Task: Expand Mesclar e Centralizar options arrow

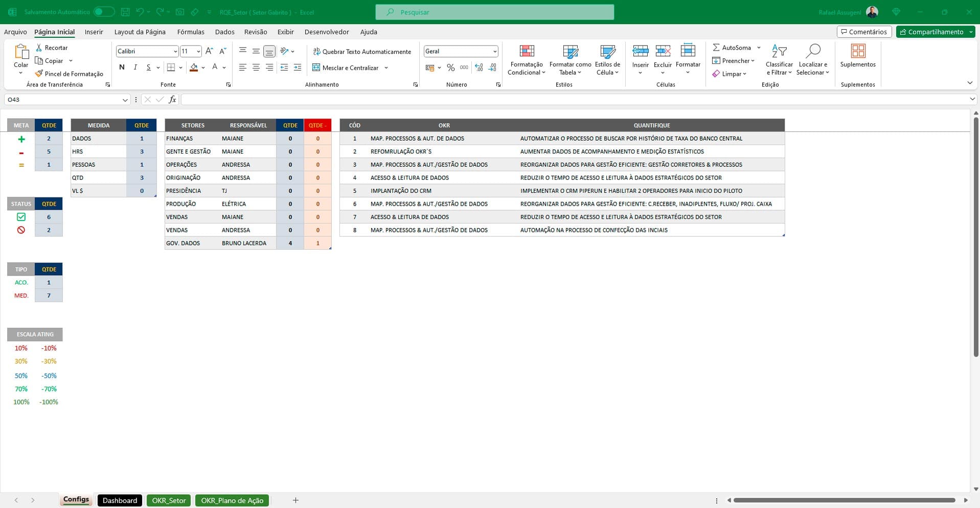Action: (x=386, y=68)
